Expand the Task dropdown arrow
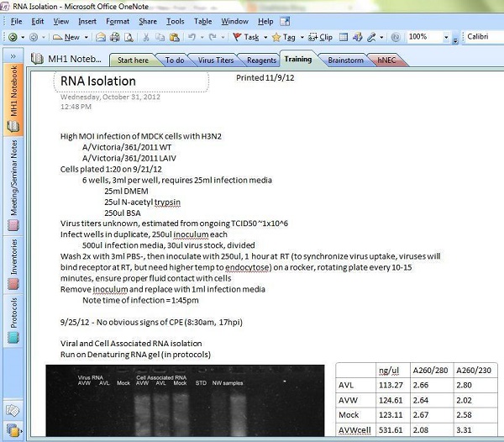 point(265,37)
